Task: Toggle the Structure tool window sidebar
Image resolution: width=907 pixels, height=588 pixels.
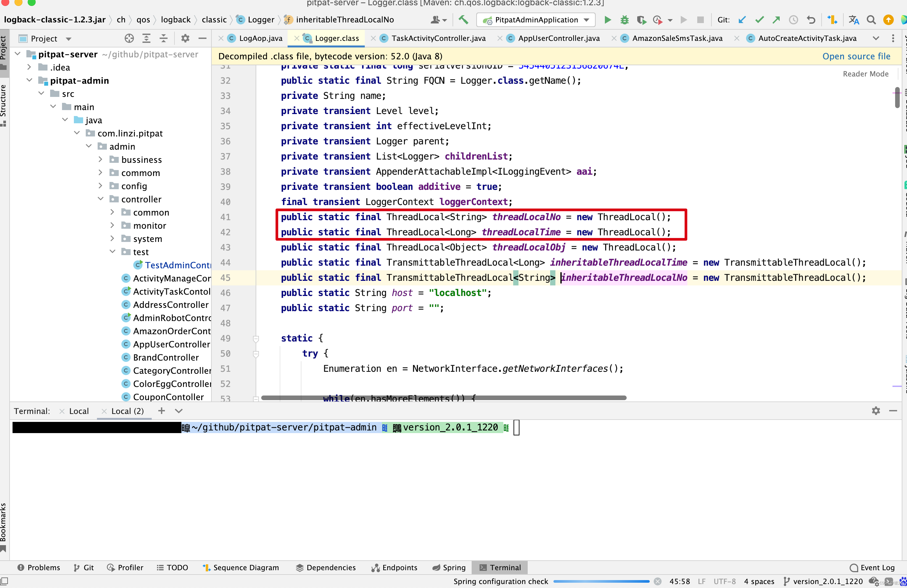Action: click(3, 103)
